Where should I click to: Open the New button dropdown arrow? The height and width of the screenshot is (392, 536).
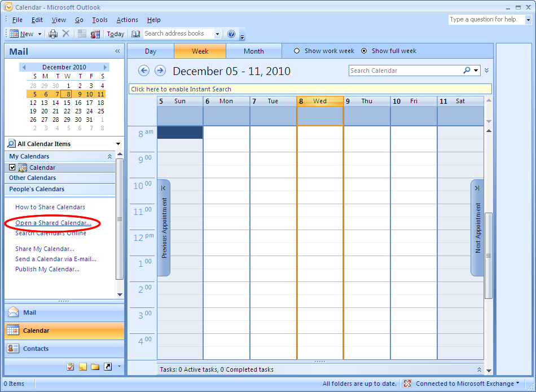(39, 34)
